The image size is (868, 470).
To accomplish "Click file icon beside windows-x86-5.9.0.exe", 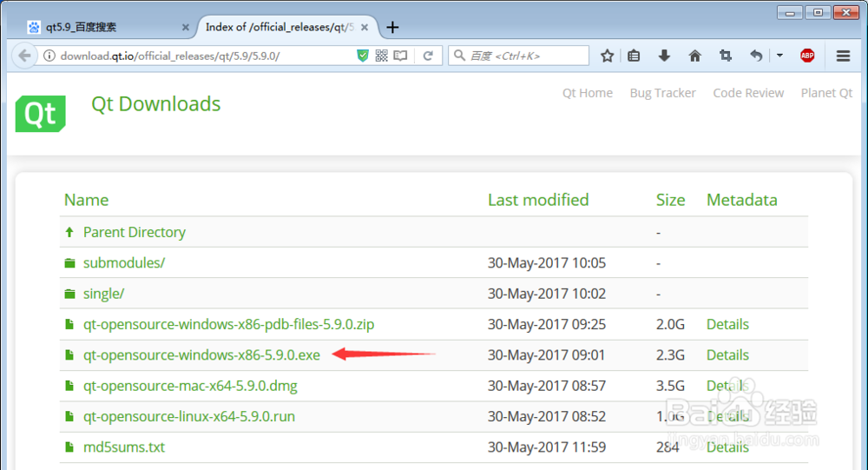I will click(69, 354).
